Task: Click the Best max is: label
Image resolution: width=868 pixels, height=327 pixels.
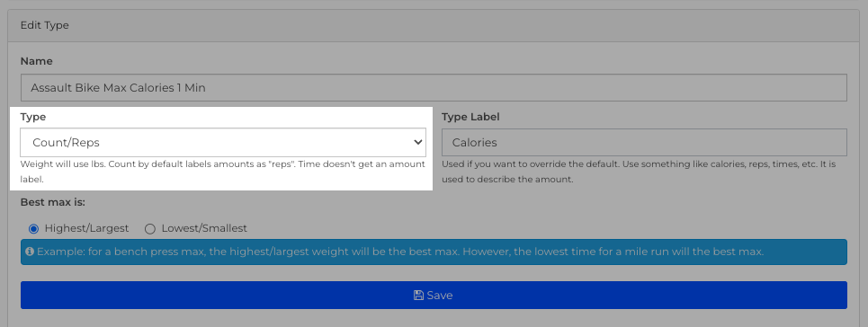Action: (x=52, y=202)
